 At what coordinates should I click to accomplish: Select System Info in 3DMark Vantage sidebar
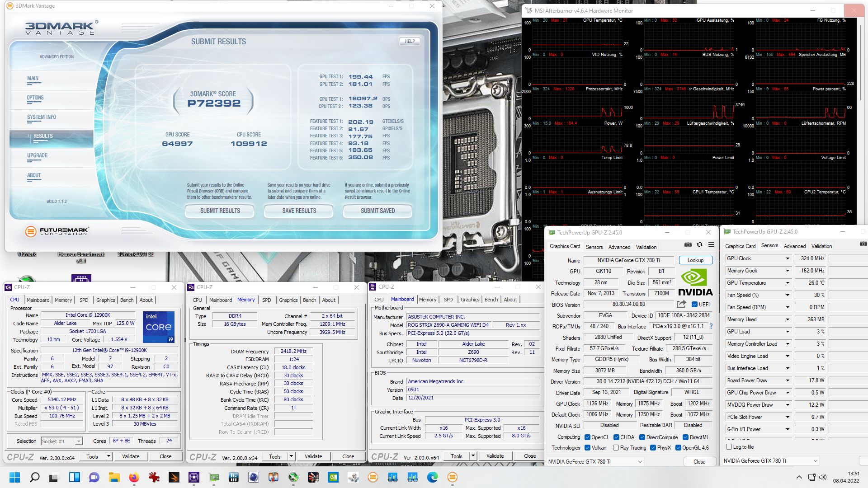click(42, 117)
